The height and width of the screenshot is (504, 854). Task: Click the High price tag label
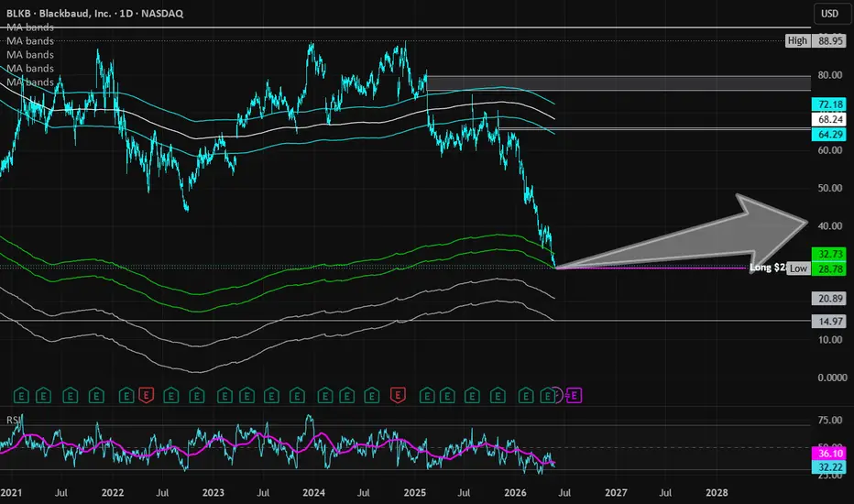click(797, 40)
